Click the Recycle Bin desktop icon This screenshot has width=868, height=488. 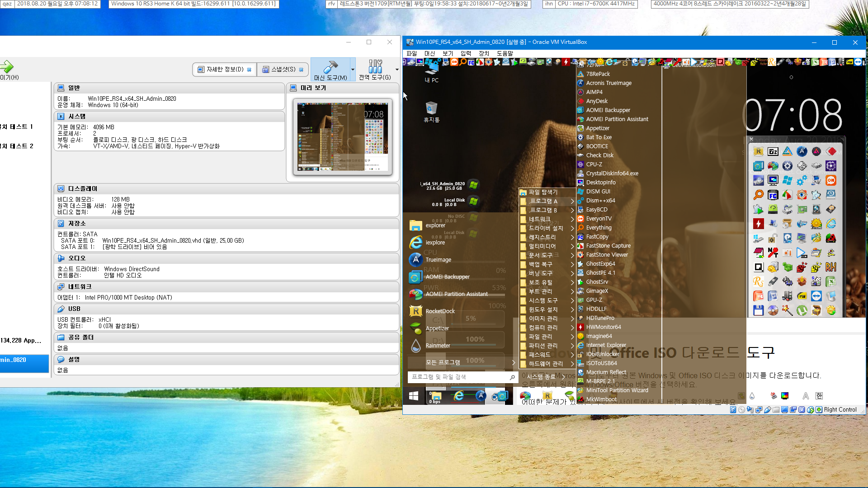[431, 112]
